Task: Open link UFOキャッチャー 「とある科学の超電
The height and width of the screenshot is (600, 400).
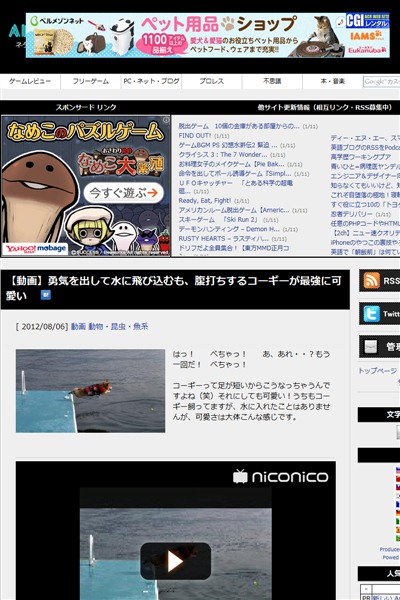Action: [235, 187]
